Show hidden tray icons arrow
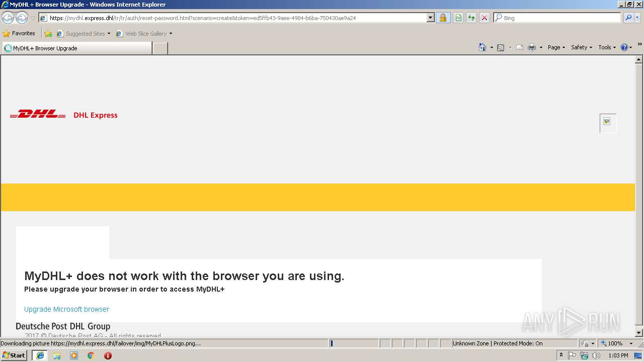The image size is (644, 362). coord(561,355)
